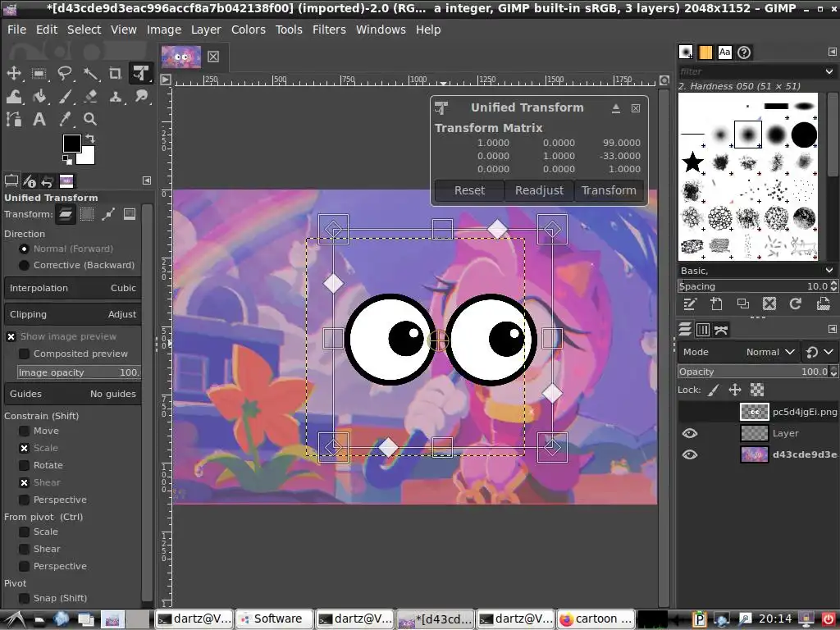The image size is (840, 630).
Task: Hide the d43cde9d3e background layer eye
Action: coord(690,454)
